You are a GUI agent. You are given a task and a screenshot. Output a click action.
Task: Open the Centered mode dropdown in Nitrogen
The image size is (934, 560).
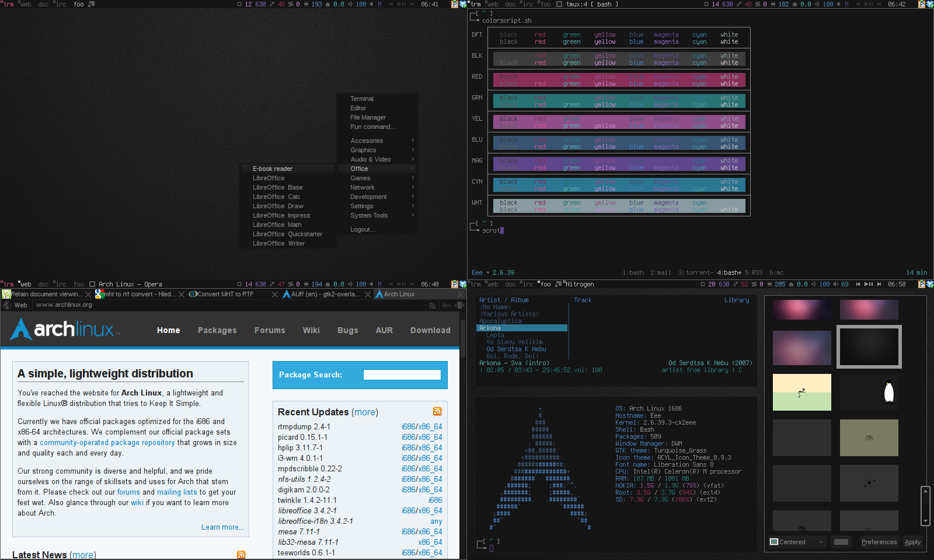pos(797,542)
